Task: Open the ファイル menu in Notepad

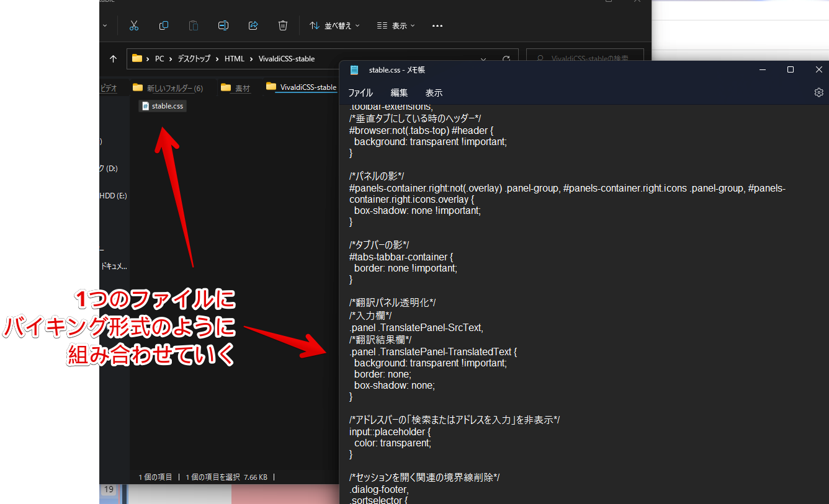Action: [361, 93]
